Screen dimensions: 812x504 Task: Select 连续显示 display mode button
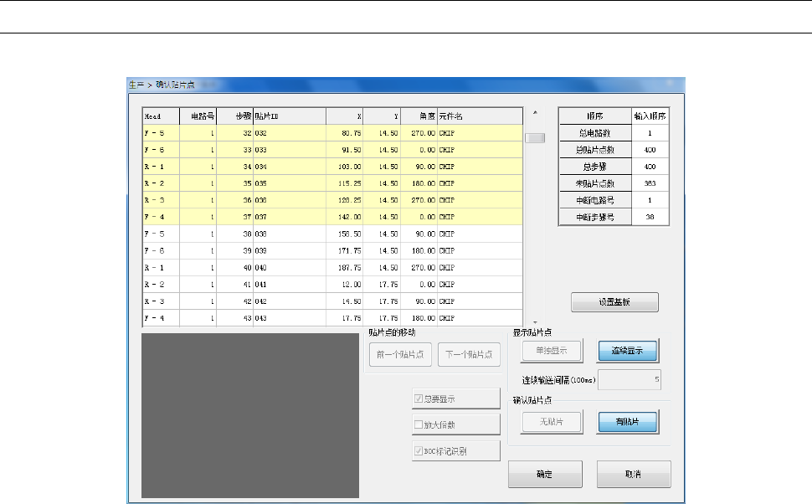coord(627,351)
